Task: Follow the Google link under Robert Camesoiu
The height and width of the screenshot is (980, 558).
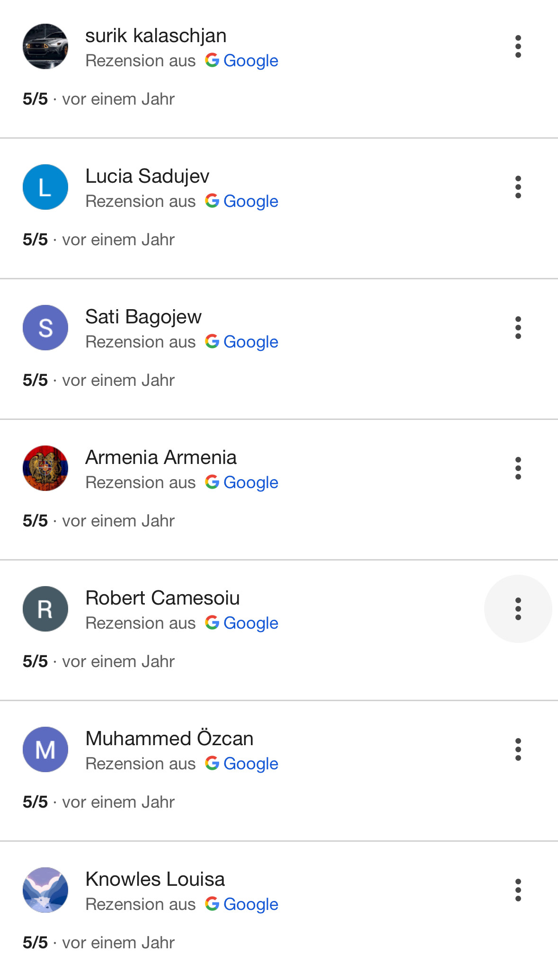Action: pos(242,623)
